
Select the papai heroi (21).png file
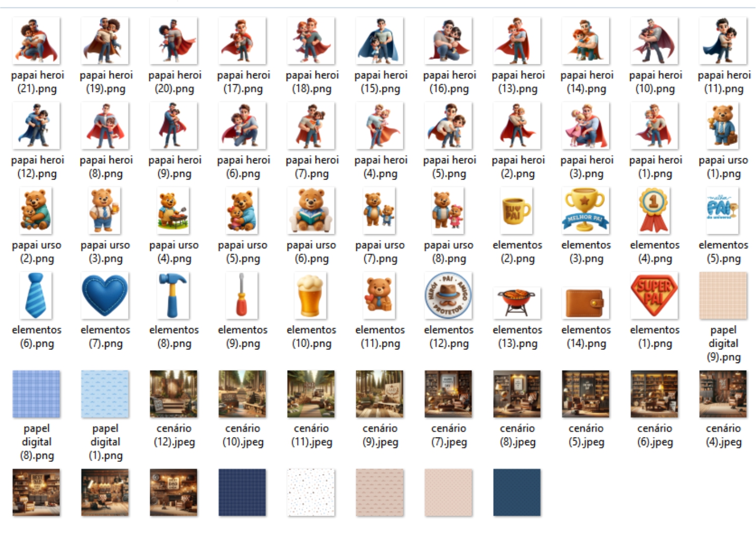pyautogui.click(x=36, y=41)
